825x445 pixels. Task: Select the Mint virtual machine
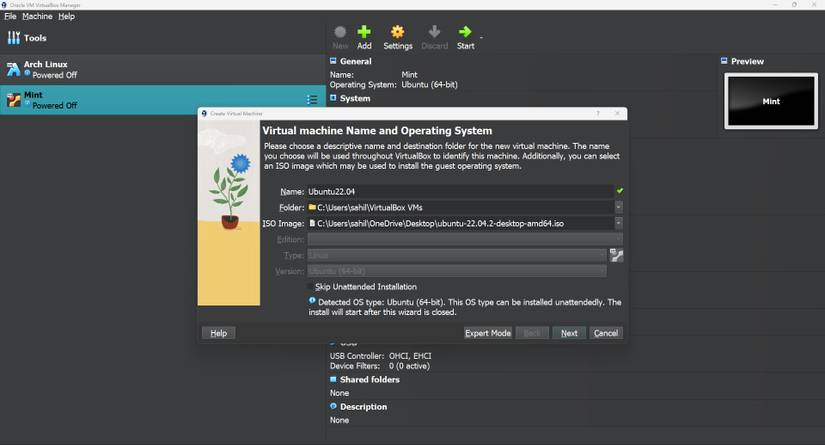point(163,100)
